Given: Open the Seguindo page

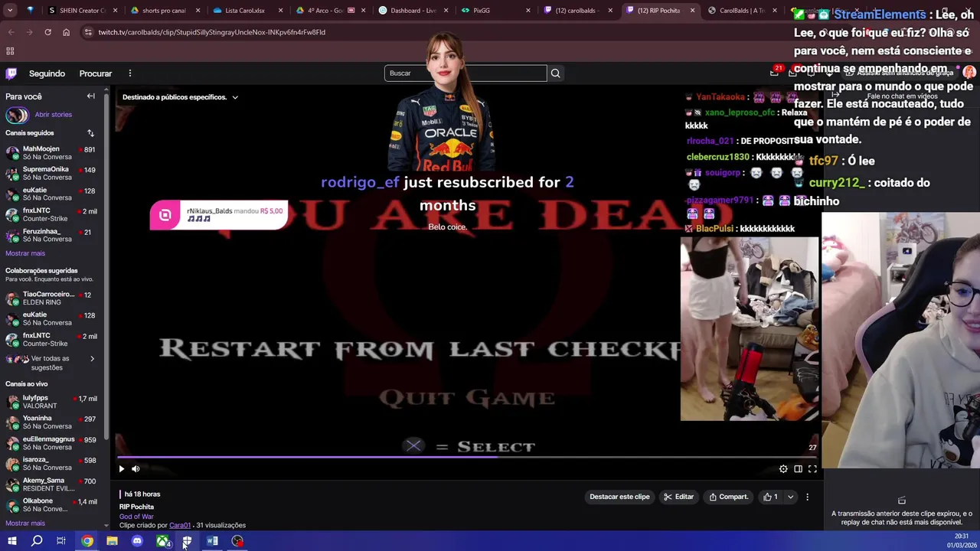Looking at the screenshot, I should point(47,73).
